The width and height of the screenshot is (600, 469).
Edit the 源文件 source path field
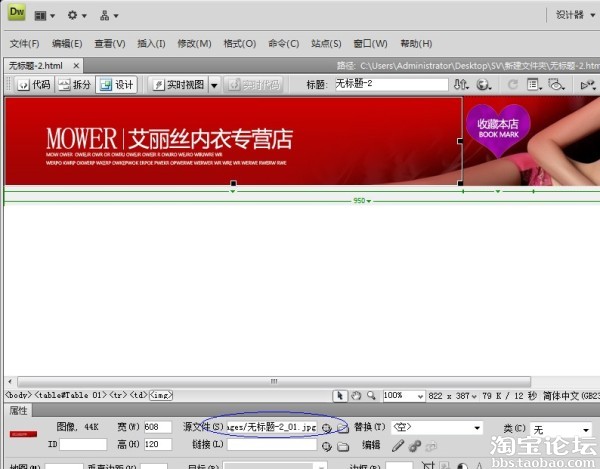click(x=272, y=427)
